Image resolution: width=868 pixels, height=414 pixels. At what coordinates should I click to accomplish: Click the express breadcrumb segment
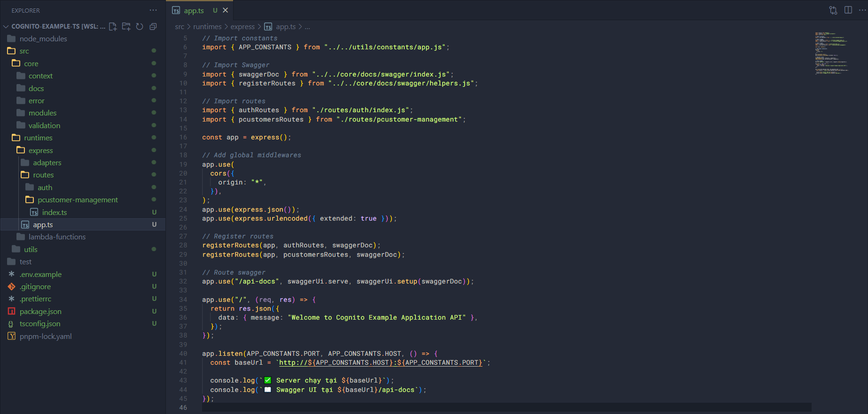[242, 27]
